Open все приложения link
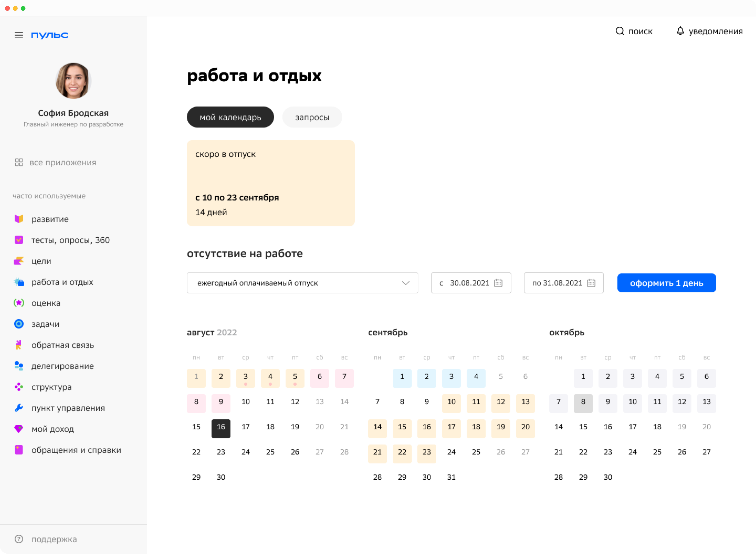 coord(63,162)
